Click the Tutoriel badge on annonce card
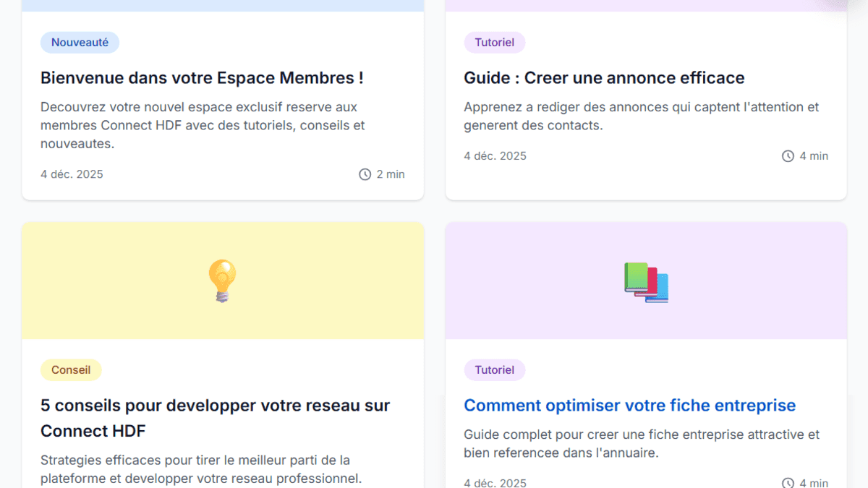Screen dimensions: 868x488 coord(495,42)
